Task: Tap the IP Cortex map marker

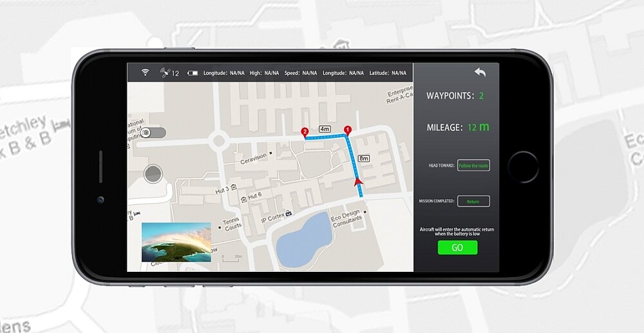Action: (289, 213)
